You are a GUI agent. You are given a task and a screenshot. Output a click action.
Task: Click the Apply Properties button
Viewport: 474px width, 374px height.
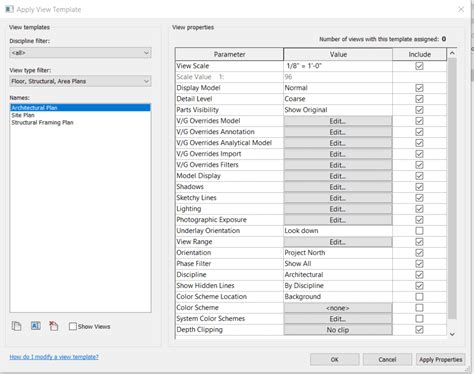coord(440,360)
